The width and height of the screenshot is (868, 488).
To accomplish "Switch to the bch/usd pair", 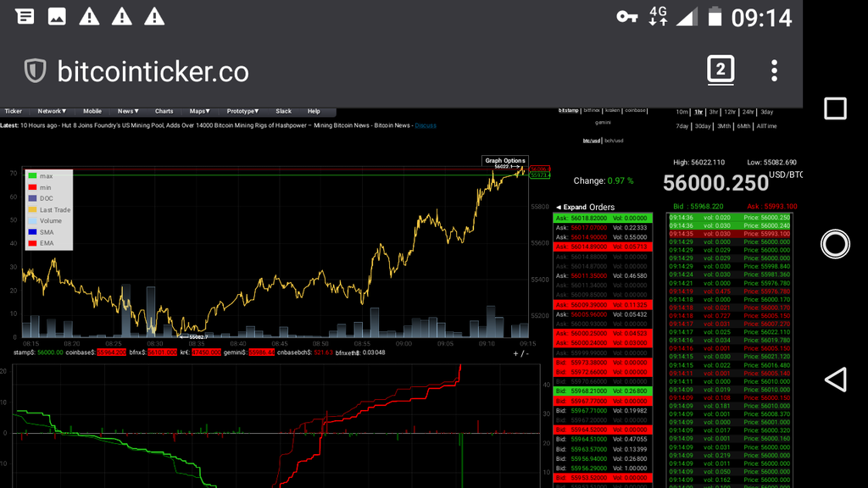I will coord(614,141).
